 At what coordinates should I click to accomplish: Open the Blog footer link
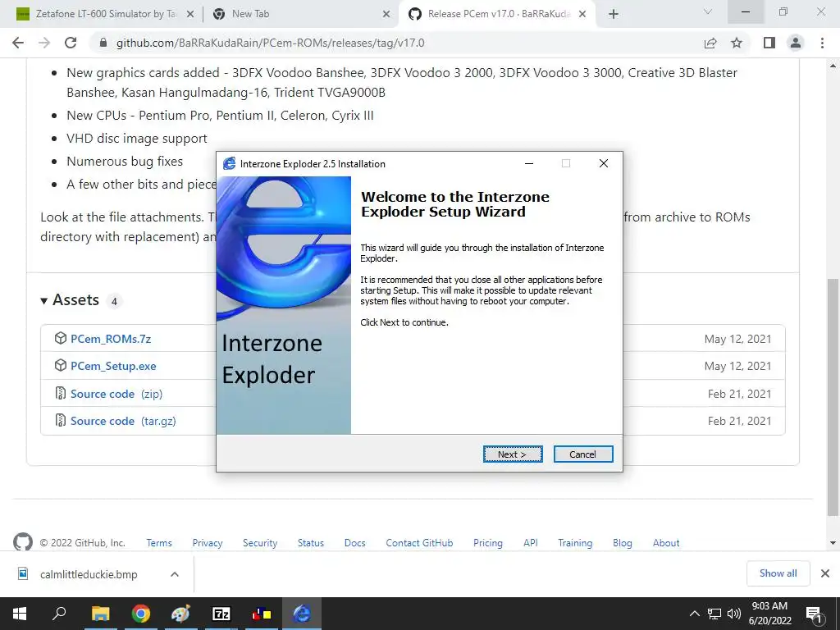point(623,543)
